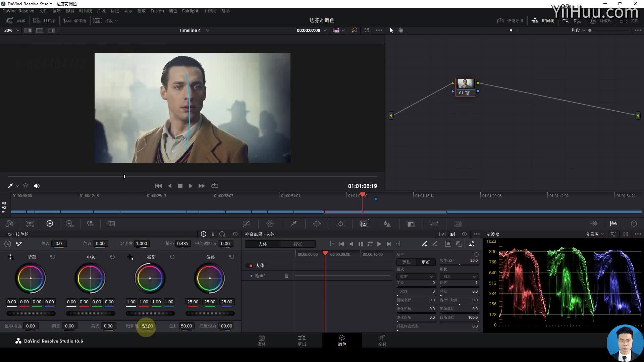Toggle loop playback in viewer
The width and height of the screenshot is (644, 362).
(215, 186)
